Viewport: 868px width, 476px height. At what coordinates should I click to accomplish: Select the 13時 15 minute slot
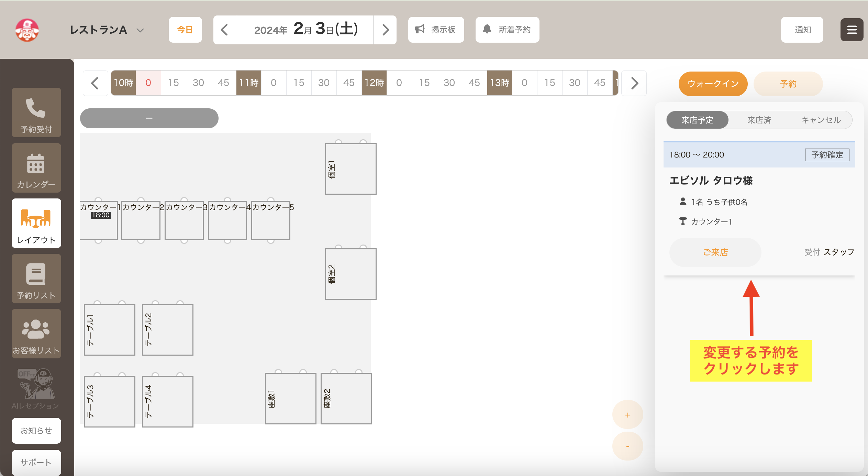click(x=550, y=83)
